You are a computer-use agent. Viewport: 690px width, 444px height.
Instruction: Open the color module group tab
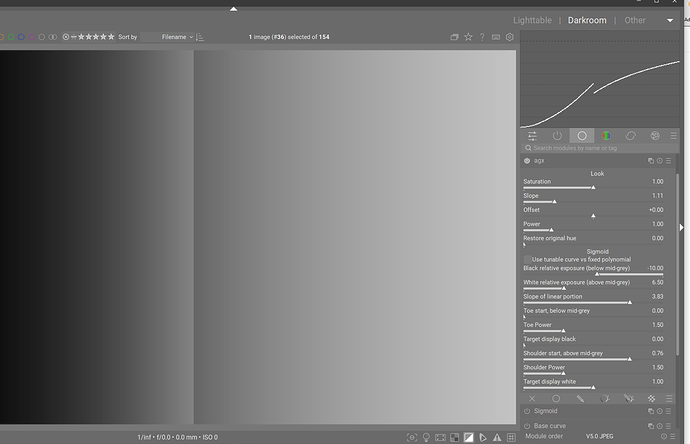(x=606, y=135)
